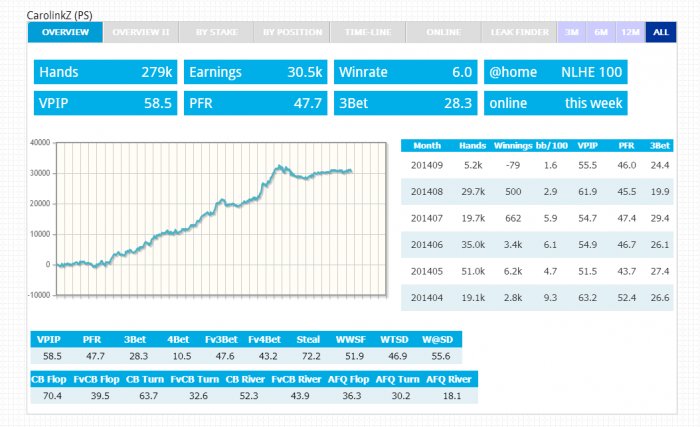The height and width of the screenshot is (427, 700).
Task: Click the AFQ Turn column header
Action: 397,379
